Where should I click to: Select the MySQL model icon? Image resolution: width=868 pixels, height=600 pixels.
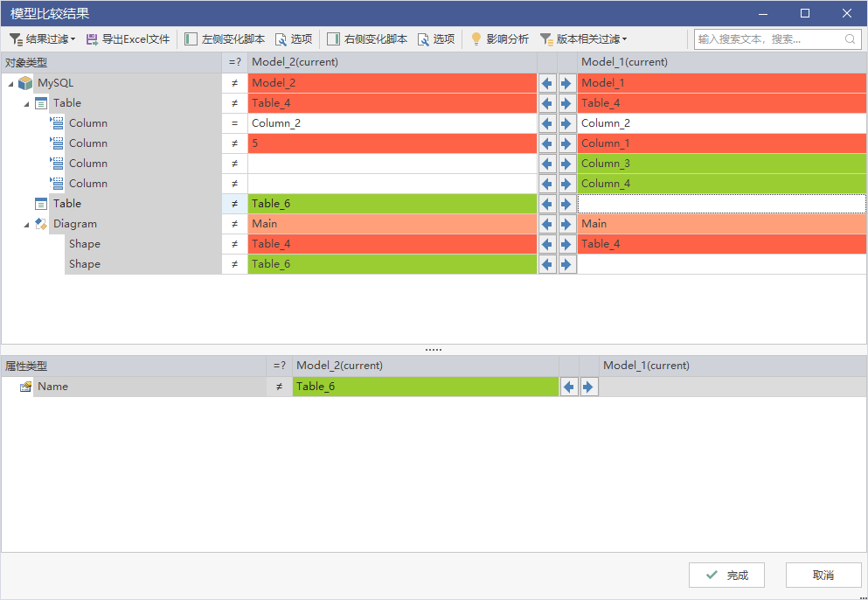25,83
